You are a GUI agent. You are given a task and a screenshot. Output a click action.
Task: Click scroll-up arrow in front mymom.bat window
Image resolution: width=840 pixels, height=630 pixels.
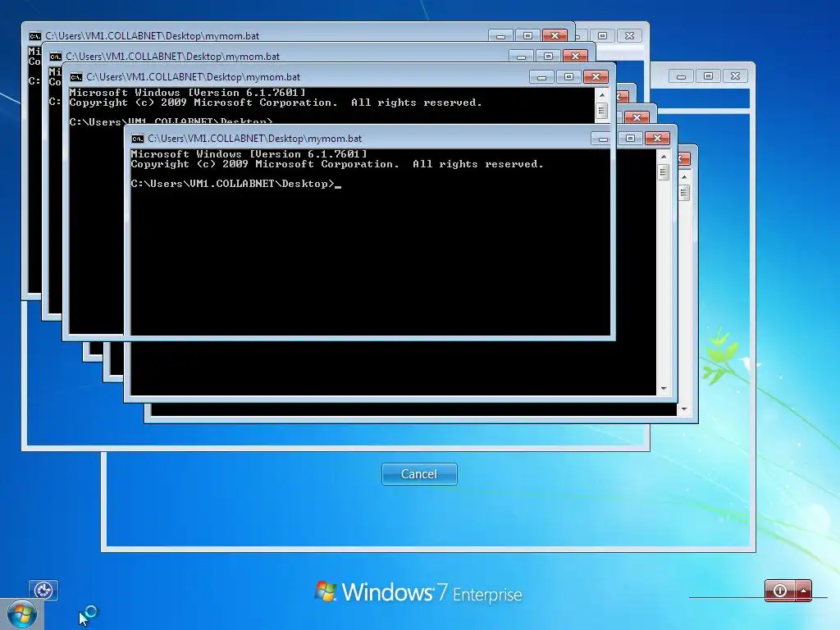click(x=664, y=157)
